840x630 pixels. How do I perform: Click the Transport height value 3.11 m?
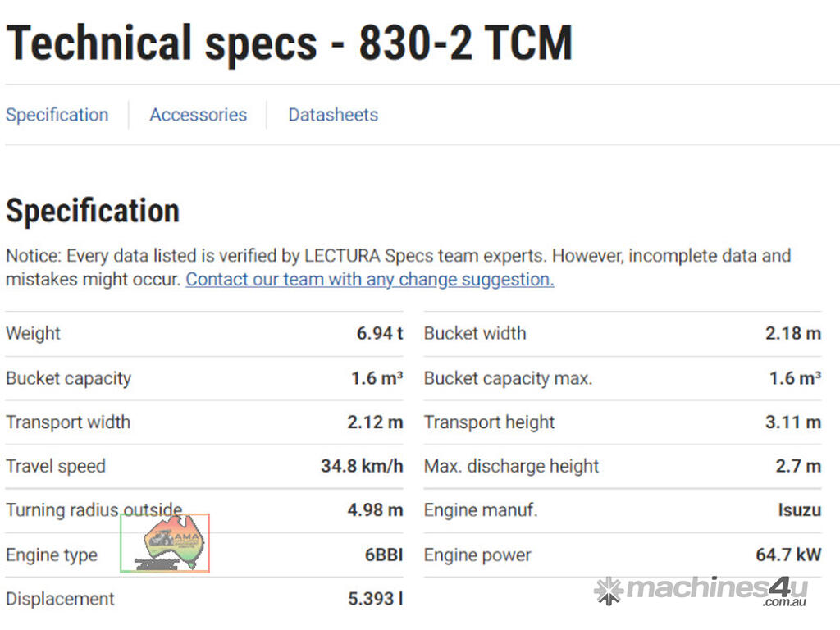(792, 422)
